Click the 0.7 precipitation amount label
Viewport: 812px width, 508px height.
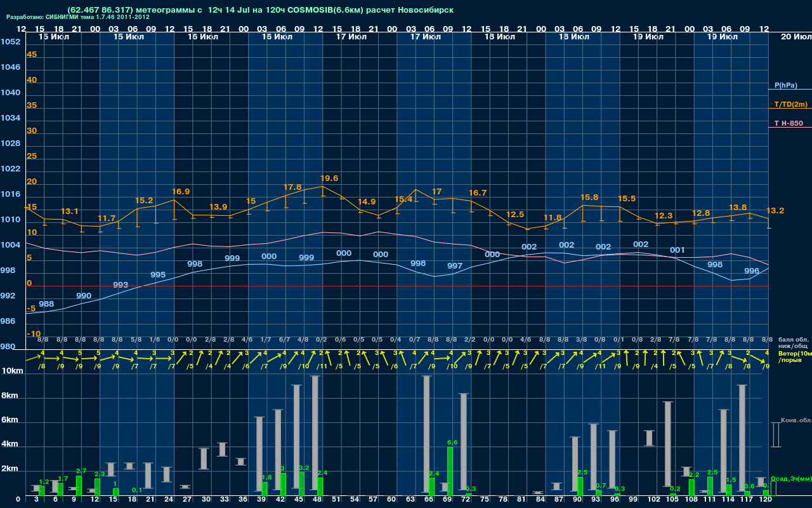tap(601, 485)
